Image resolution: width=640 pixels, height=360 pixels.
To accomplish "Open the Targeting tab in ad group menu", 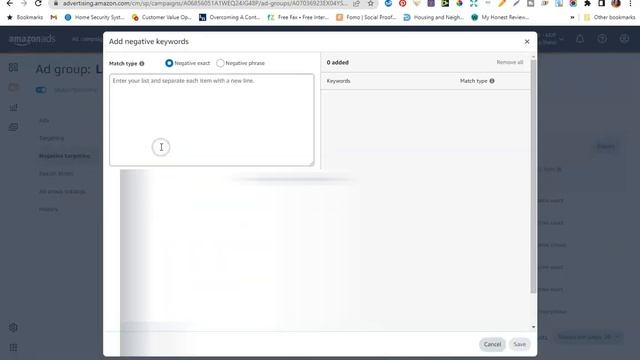I will [51, 138].
